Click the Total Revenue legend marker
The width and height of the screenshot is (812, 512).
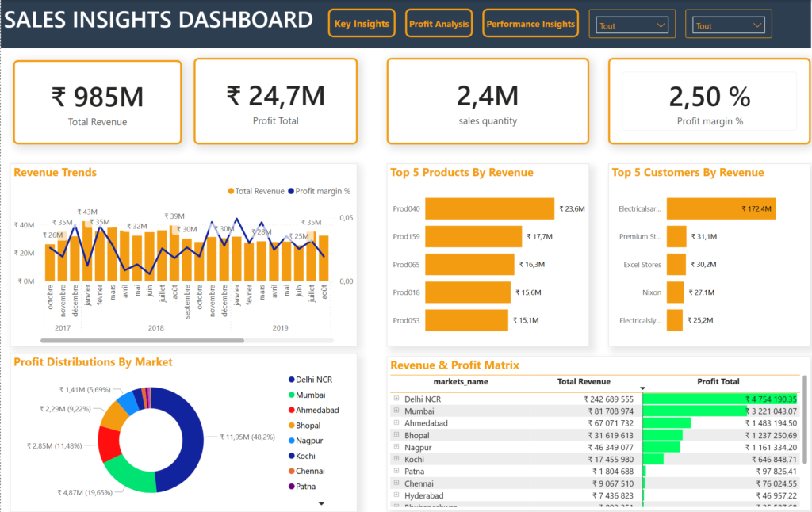point(231,191)
